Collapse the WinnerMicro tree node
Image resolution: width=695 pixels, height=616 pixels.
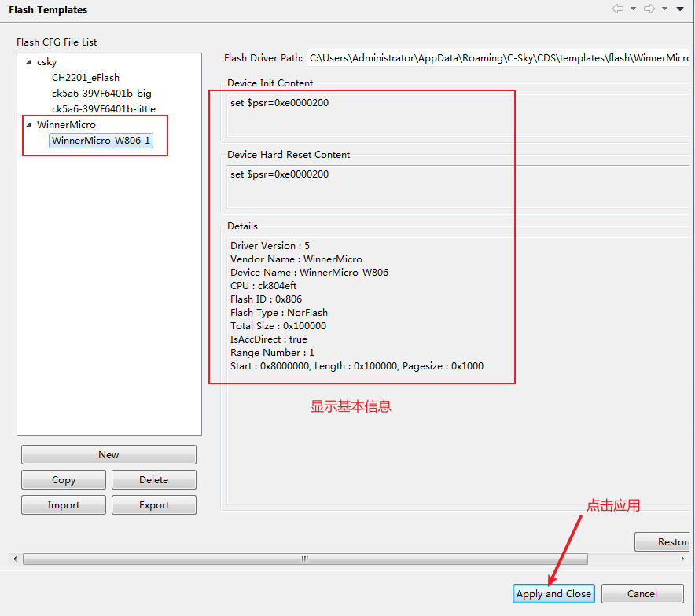click(x=28, y=125)
